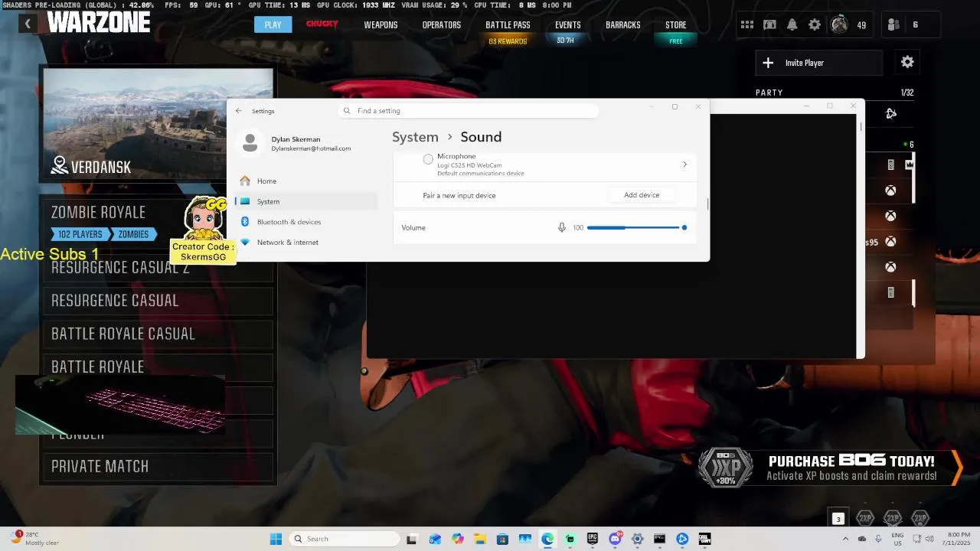Viewport: 980px width, 551px height.
Task: Click the taskbar Search box
Action: tap(345, 539)
